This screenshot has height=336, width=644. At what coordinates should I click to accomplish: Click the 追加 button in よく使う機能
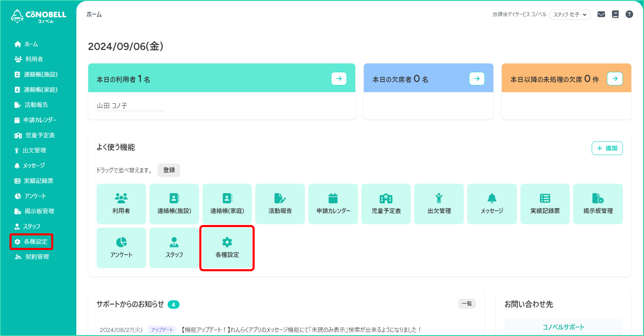tap(607, 148)
